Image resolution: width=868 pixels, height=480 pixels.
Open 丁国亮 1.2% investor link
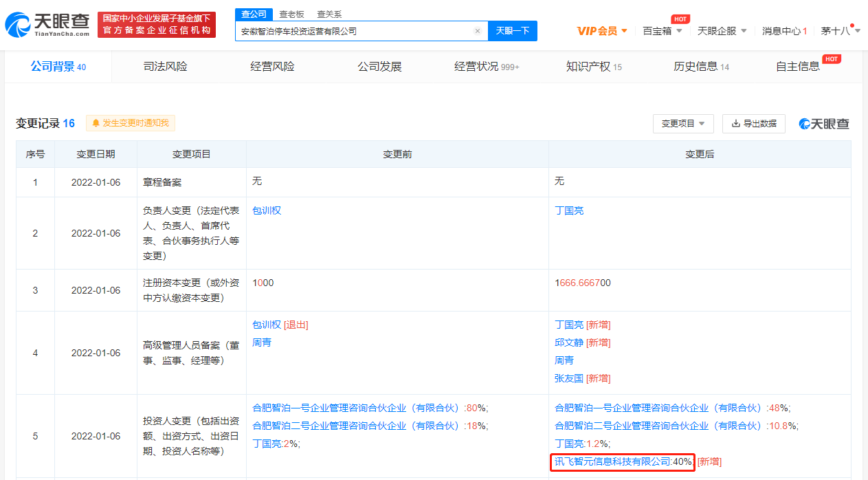coord(569,444)
